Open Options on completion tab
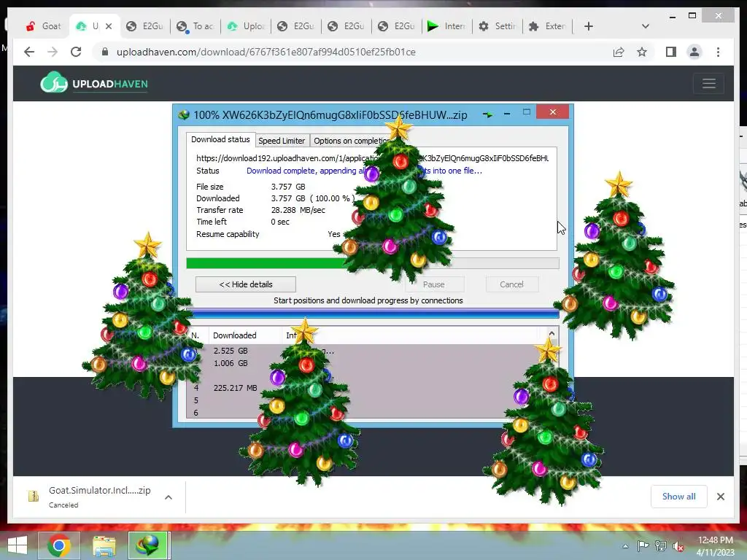 tap(350, 141)
